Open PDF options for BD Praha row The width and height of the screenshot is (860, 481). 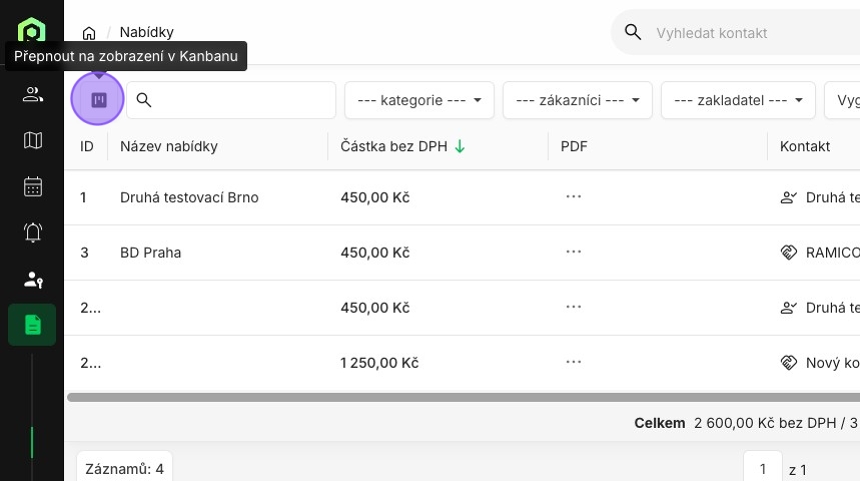click(x=574, y=252)
